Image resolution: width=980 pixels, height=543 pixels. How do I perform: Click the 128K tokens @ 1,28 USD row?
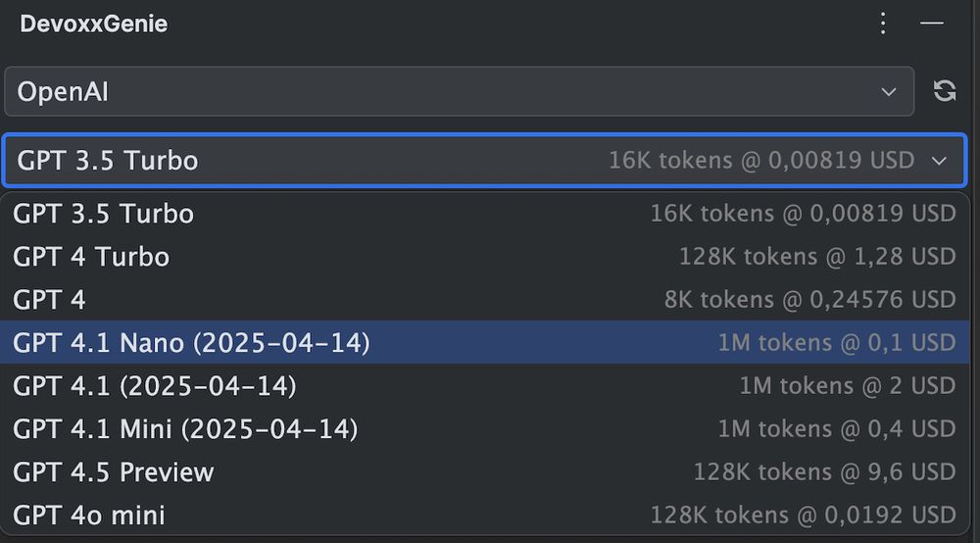click(484, 257)
